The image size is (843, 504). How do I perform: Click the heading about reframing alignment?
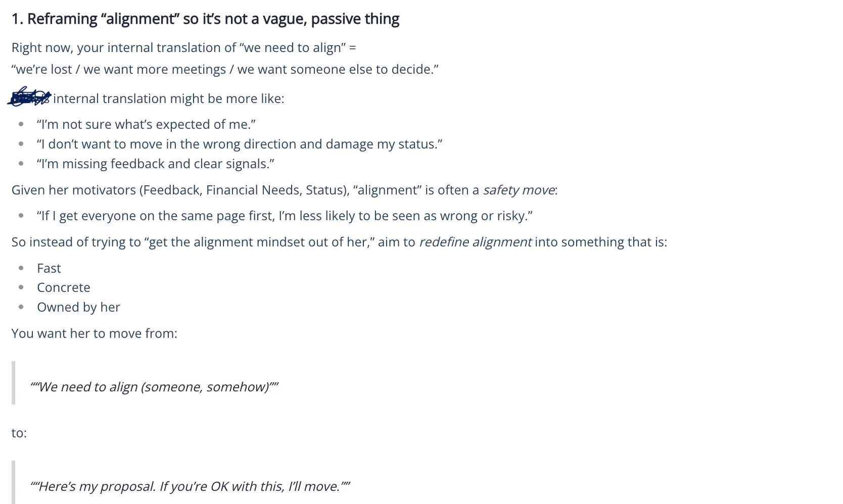point(205,19)
